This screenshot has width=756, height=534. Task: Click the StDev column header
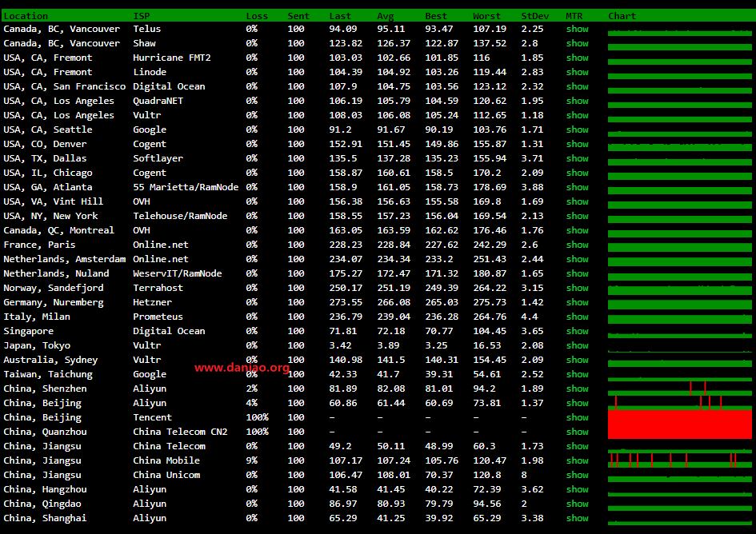[x=534, y=16]
